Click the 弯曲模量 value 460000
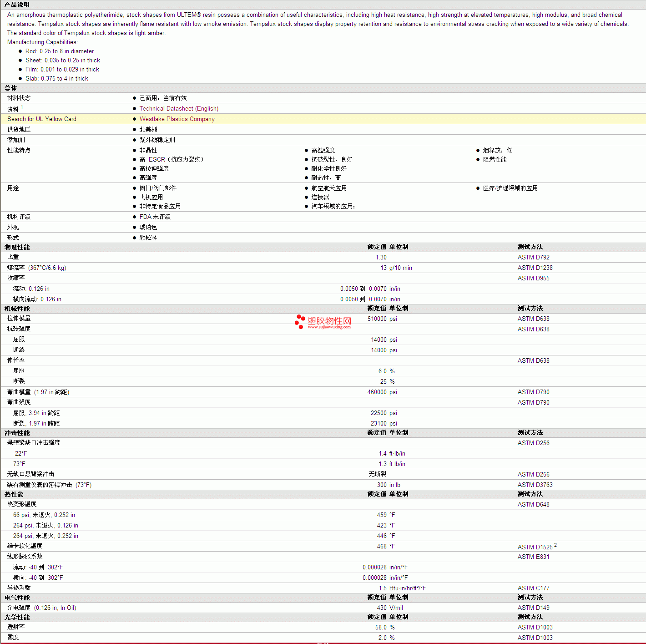The width and height of the screenshot is (646, 644). 377,392
